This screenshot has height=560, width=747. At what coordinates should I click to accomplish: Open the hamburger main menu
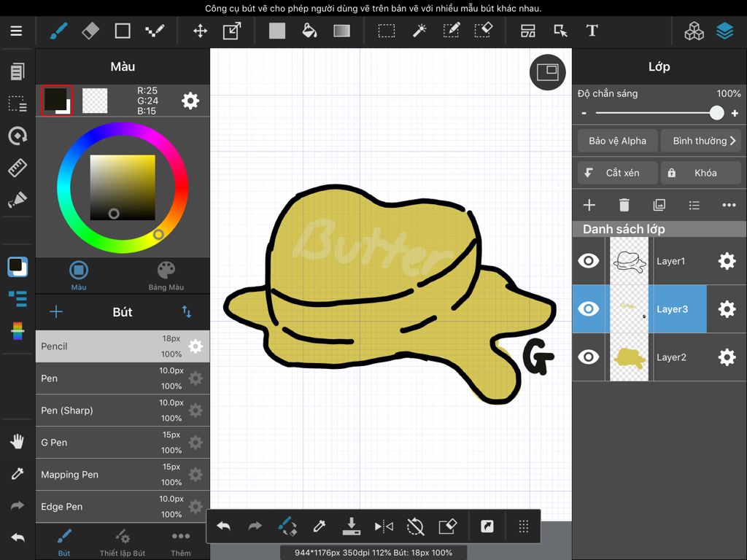click(x=16, y=31)
